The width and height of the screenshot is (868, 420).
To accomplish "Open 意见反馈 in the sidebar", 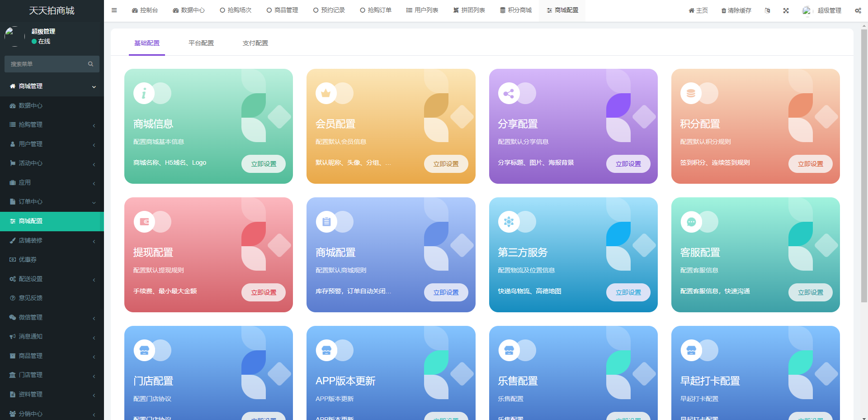I will (52, 298).
